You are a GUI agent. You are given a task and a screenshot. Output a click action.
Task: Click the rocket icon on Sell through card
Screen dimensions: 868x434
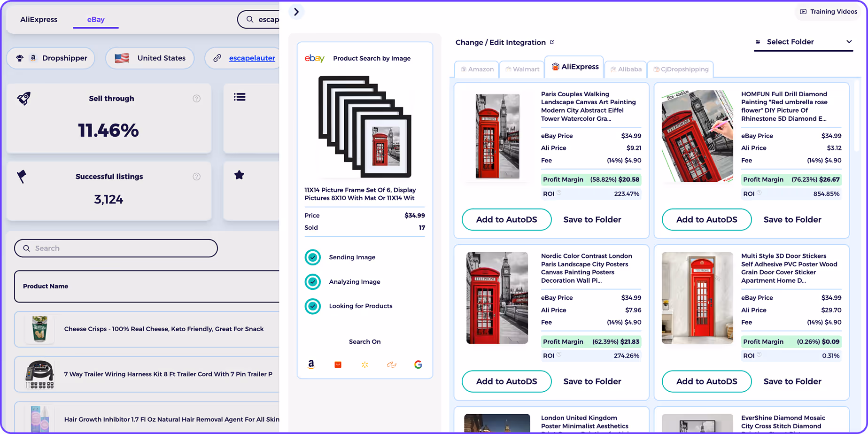tap(24, 98)
